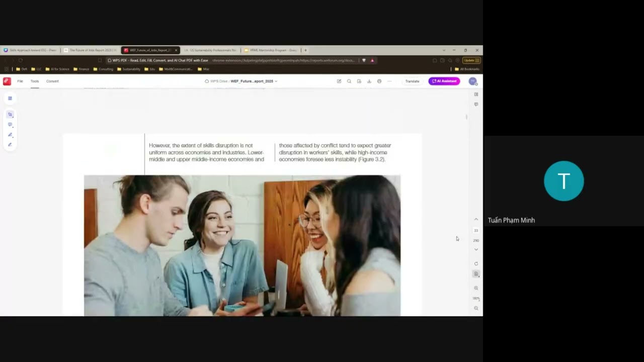This screenshot has width=644, height=362.
Task: Open the LLC bookmarks folder
Action: [36, 69]
